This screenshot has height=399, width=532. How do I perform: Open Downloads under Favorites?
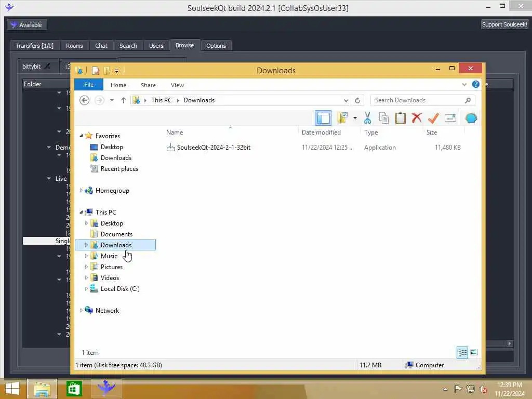click(116, 158)
